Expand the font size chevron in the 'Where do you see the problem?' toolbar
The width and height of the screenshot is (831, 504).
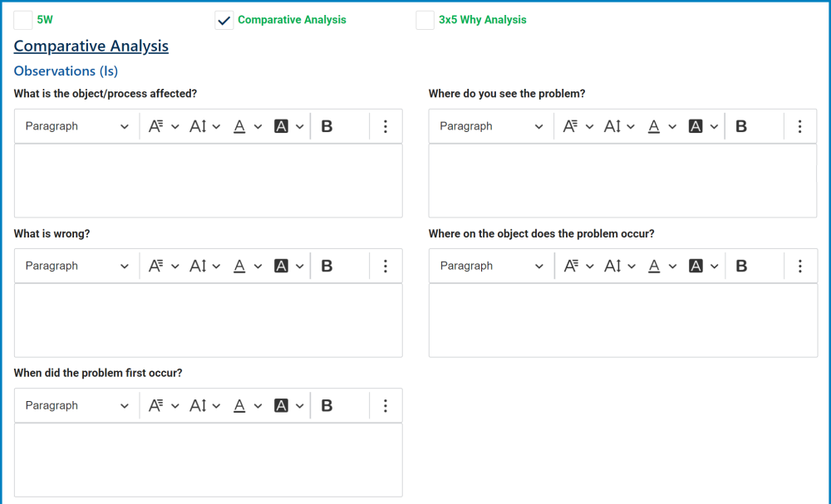click(x=632, y=125)
